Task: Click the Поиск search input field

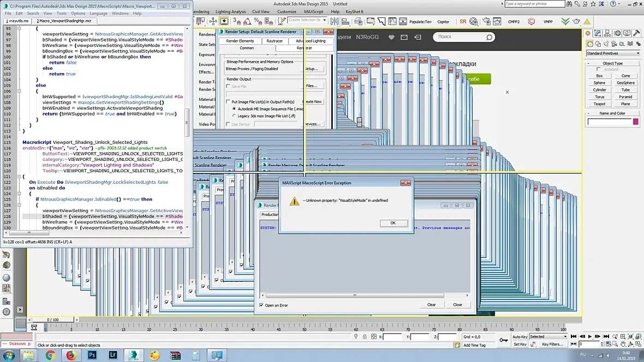Action: click(460, 37)
